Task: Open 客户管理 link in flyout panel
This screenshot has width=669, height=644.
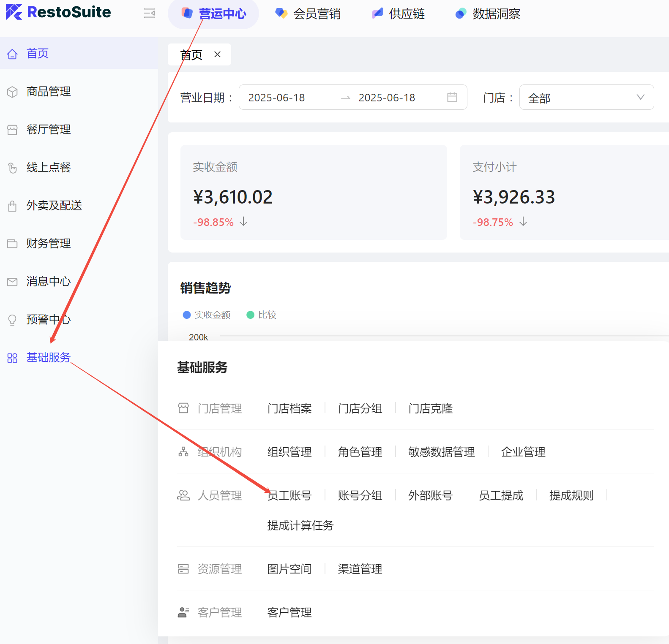Action: [x=289, y=612]
